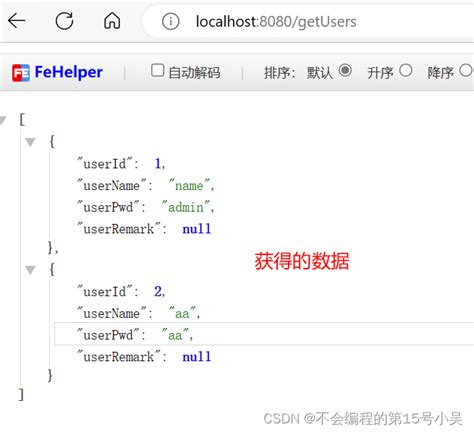Select the 降序 sort radio button
This screenshot has width=474, height=432.
coord(466,71)
